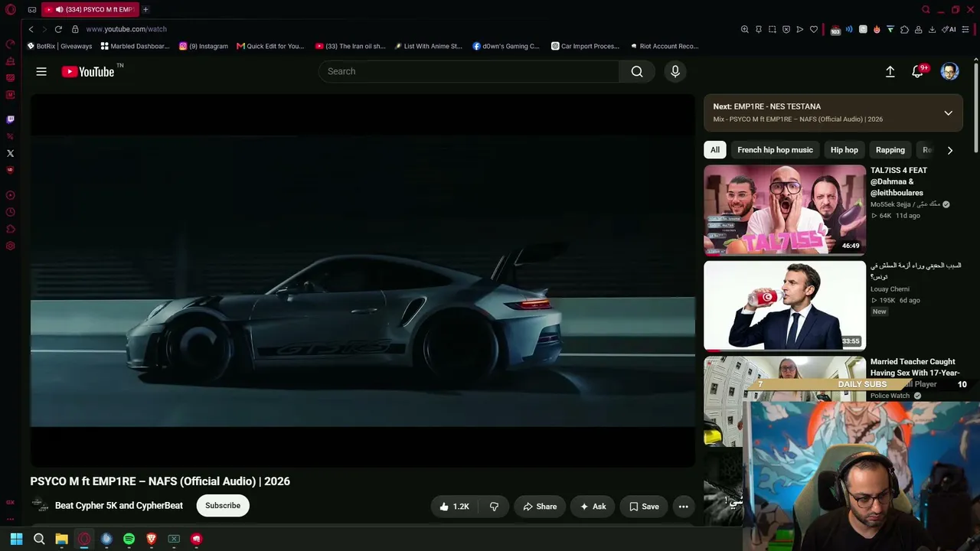Open the YouTube account avatar menu
The height and width of the screenshot is (551, 980).
[x=949, y=71]
